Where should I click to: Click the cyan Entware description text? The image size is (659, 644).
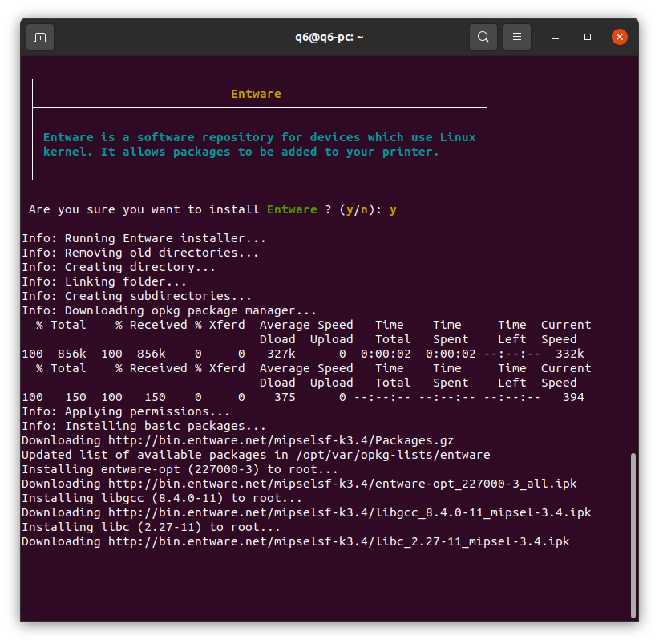pos(259,144)
